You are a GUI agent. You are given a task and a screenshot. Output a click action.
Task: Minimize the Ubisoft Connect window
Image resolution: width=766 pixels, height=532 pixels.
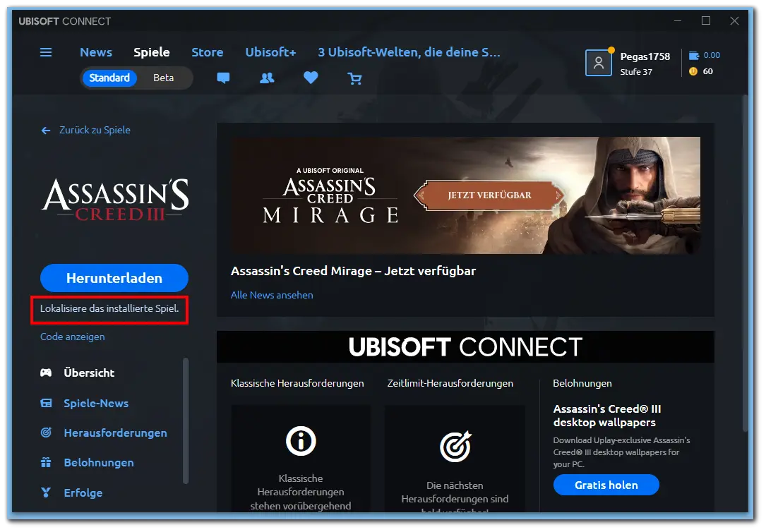pos(678,21)
